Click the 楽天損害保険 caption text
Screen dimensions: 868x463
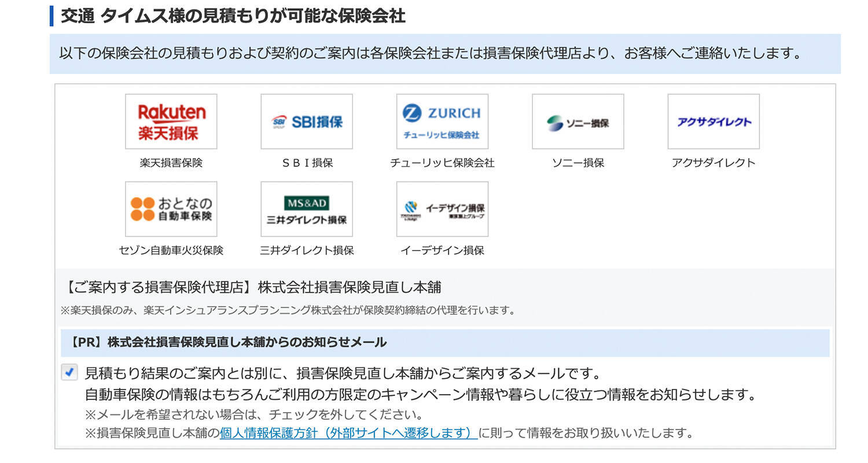click(x=171, y=163)
